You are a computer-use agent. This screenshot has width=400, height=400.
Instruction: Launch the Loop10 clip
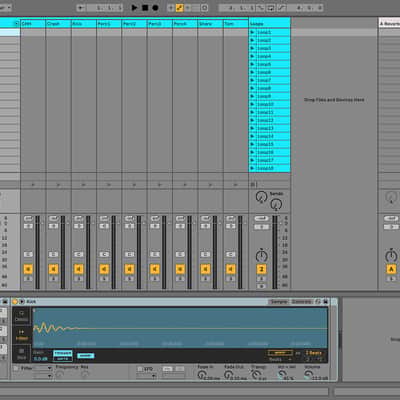point(252,104)
